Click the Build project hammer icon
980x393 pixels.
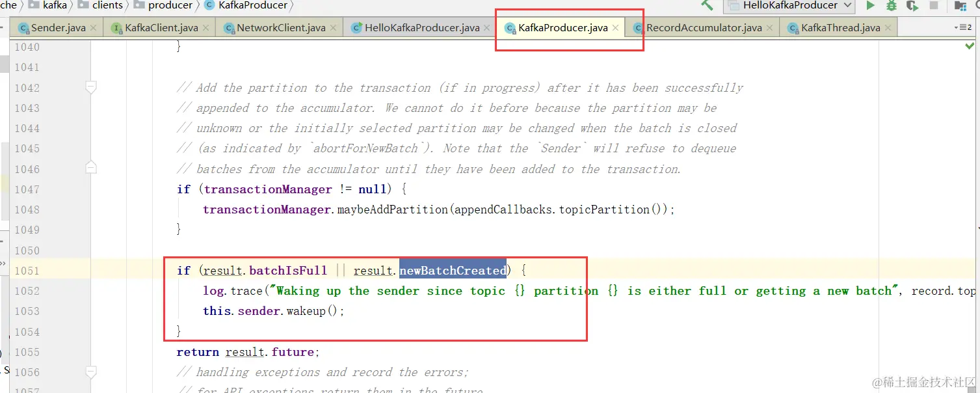707,5
